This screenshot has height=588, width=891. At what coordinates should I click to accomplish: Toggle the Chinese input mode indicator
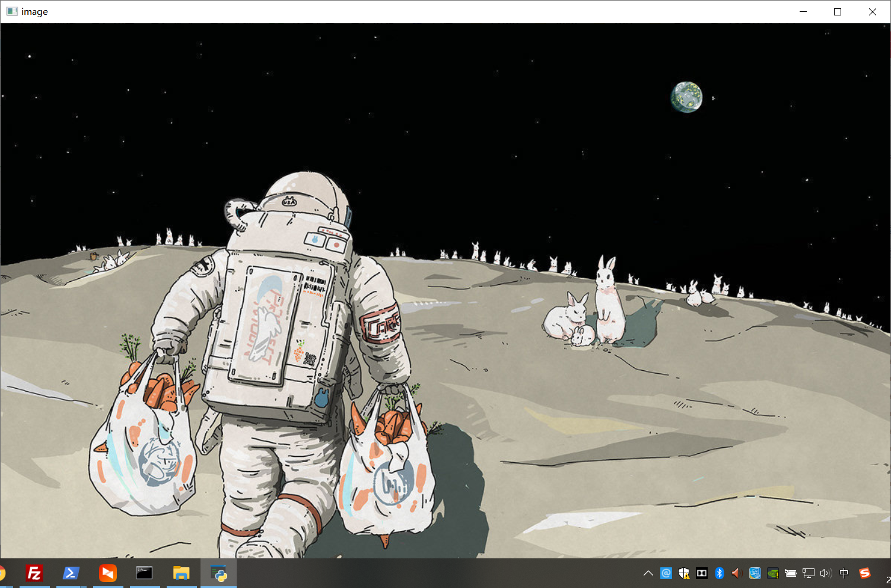coord(844,573)
